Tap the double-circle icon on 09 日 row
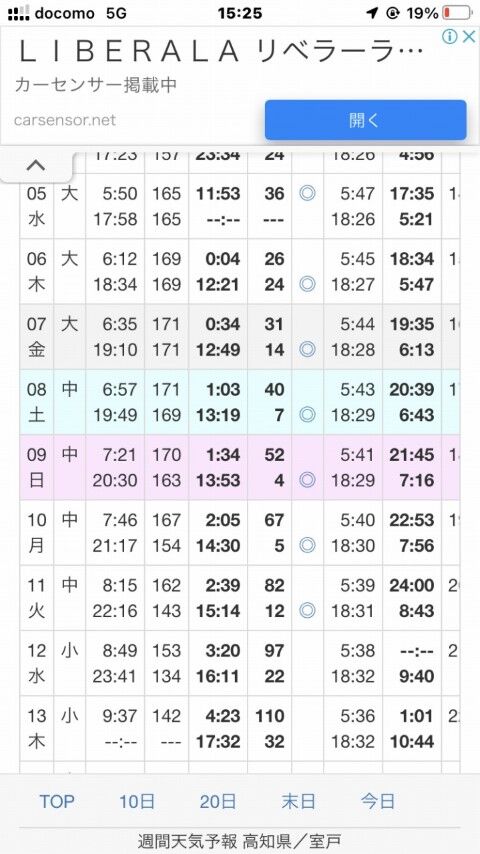Image resolution: width=480 pixels, height=854 pixels. click(x=307, y=480)
